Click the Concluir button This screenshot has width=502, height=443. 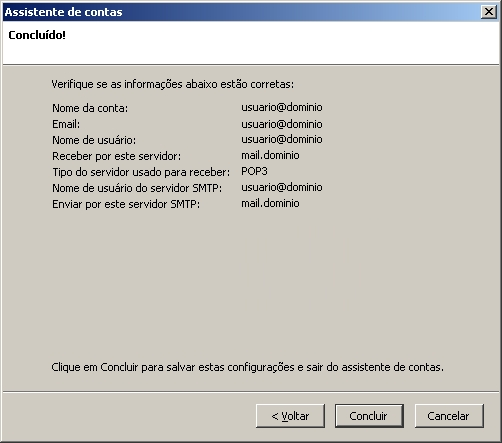pos(369,416)
